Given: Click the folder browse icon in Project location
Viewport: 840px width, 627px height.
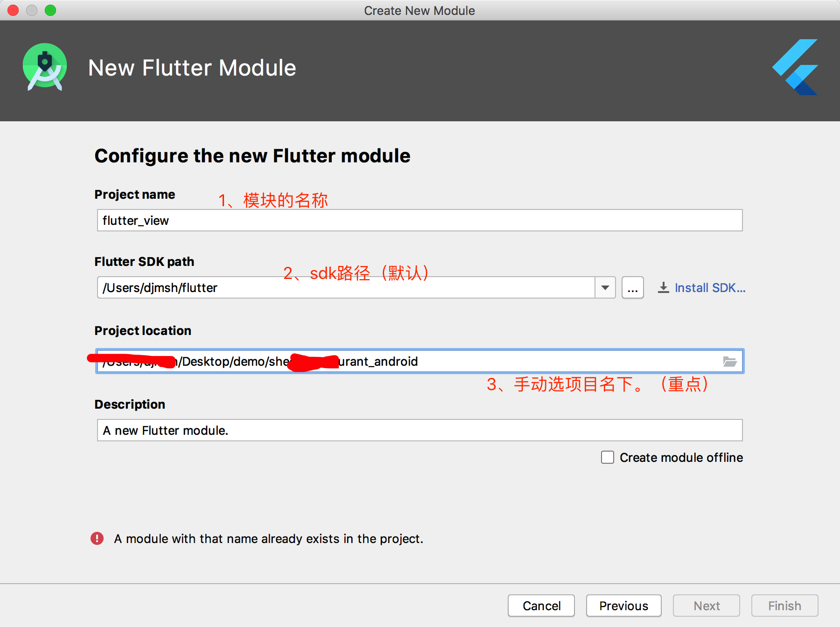Looking at the screenshot, I should [x=729, y=361].
